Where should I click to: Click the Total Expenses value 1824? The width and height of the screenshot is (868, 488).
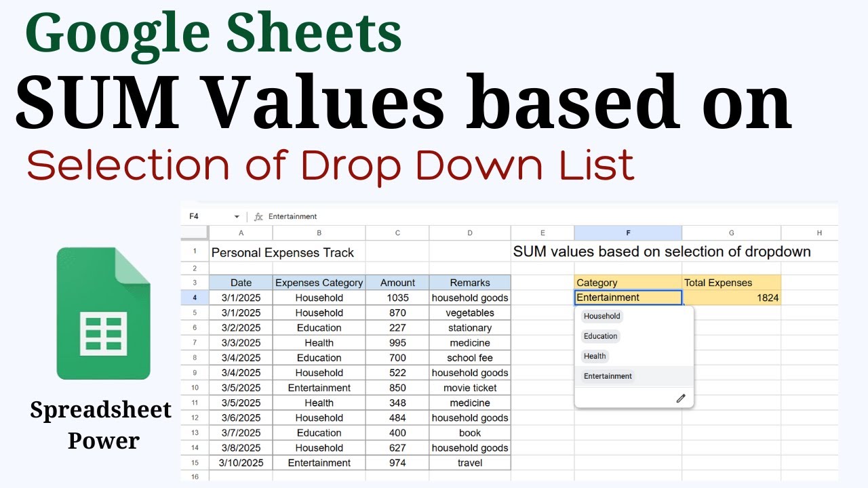[x=732, y=298]
